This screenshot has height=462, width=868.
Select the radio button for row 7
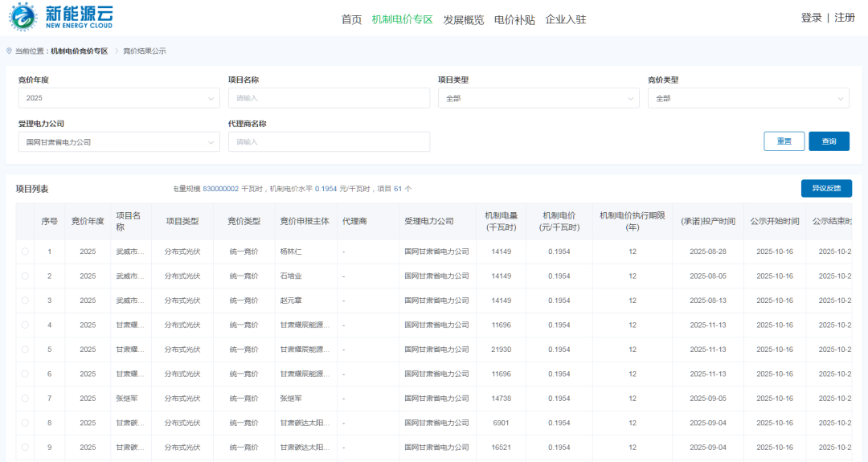(25, 398)
